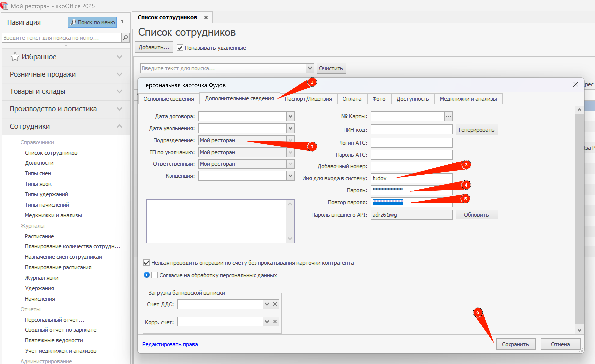Clear the Корр. счет field with X icon

275,321
